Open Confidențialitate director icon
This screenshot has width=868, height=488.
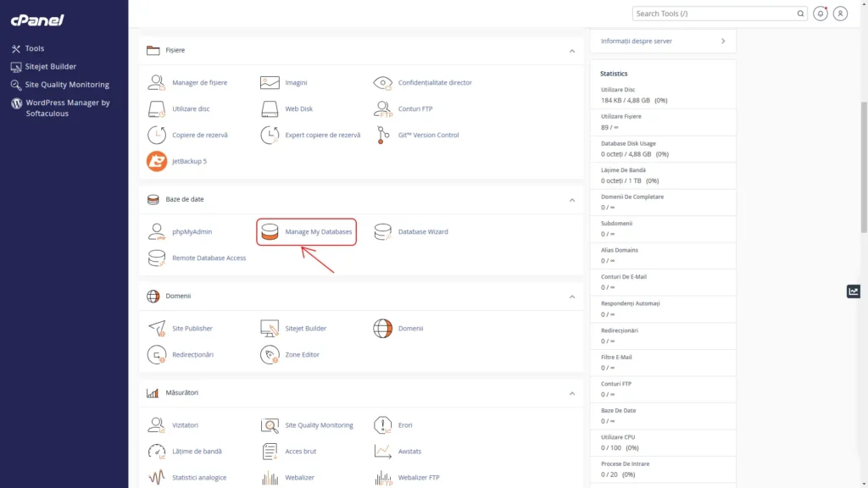382,82
